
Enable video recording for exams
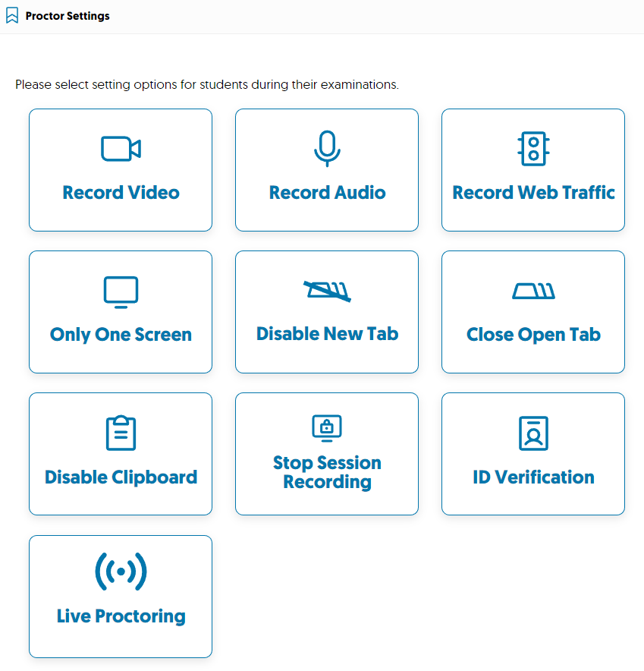[120, 169]
